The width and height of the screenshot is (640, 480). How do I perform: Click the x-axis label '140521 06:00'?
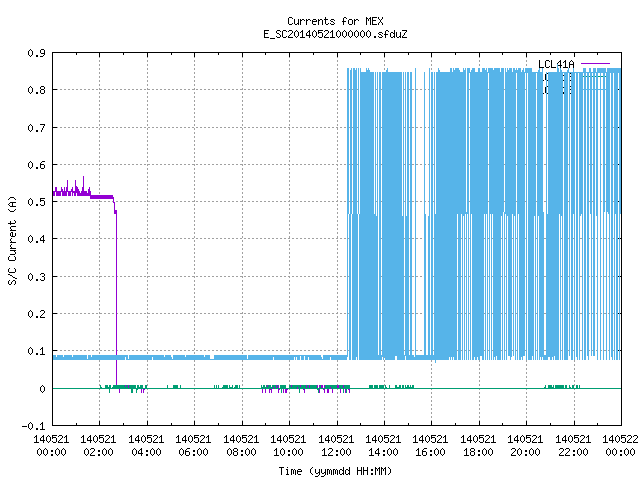click(193, 446)
